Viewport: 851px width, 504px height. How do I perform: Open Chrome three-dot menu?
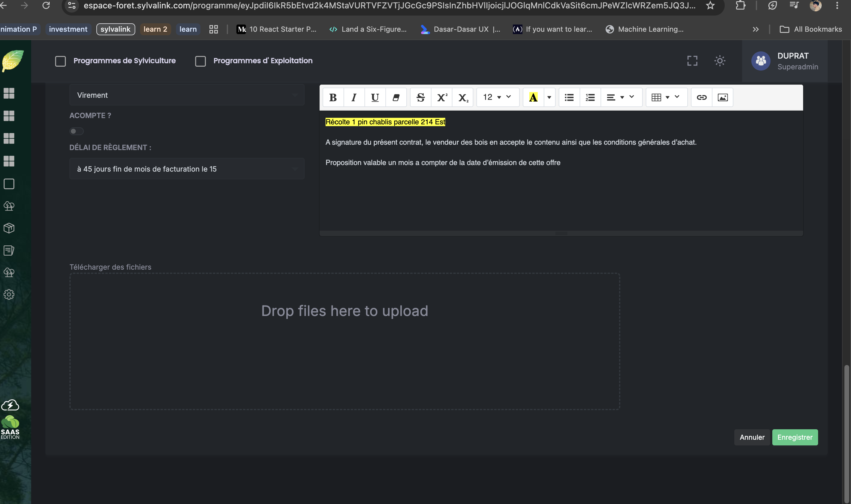tap(837, 5)
